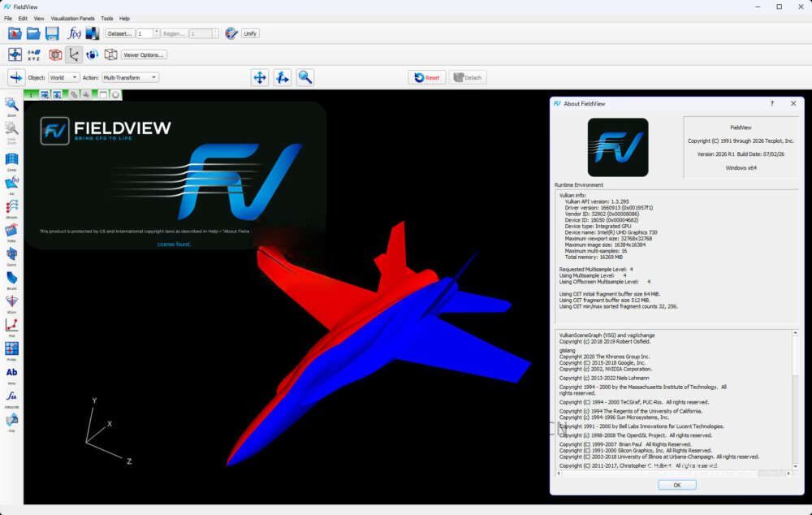Image resolution: width=812 pixels, height=515 pixels.
Task: Click the red cube outline icon
Action: pos(55,54)
